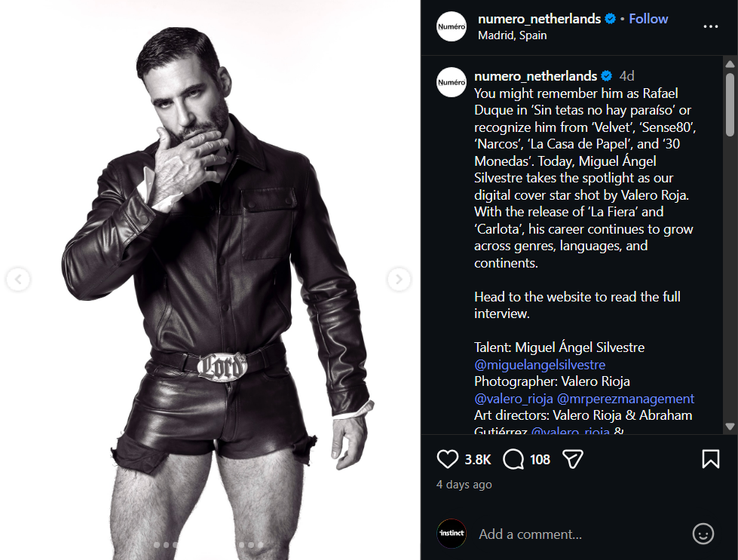Open the three-dot more options menu

tap(710, 26)
